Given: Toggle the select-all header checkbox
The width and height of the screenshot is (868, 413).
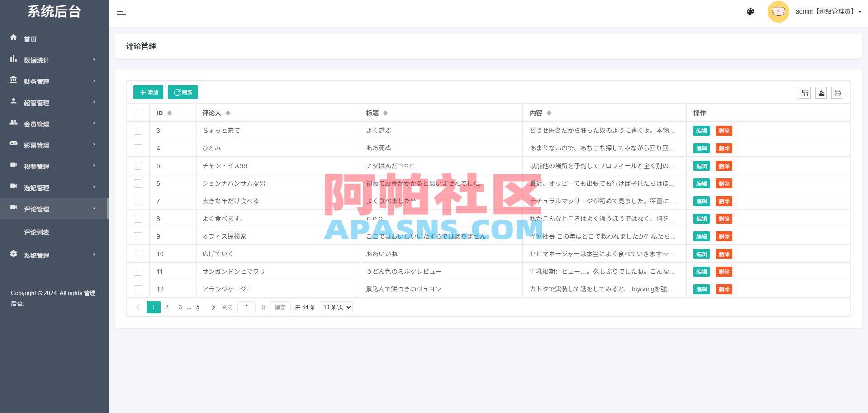Looking at the screenshot, I should [138, 113].
